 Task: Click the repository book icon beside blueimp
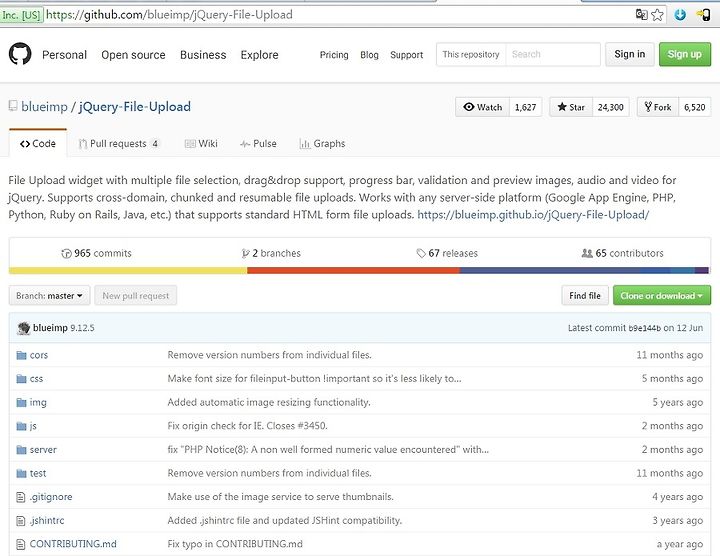[x=13, y=106]
